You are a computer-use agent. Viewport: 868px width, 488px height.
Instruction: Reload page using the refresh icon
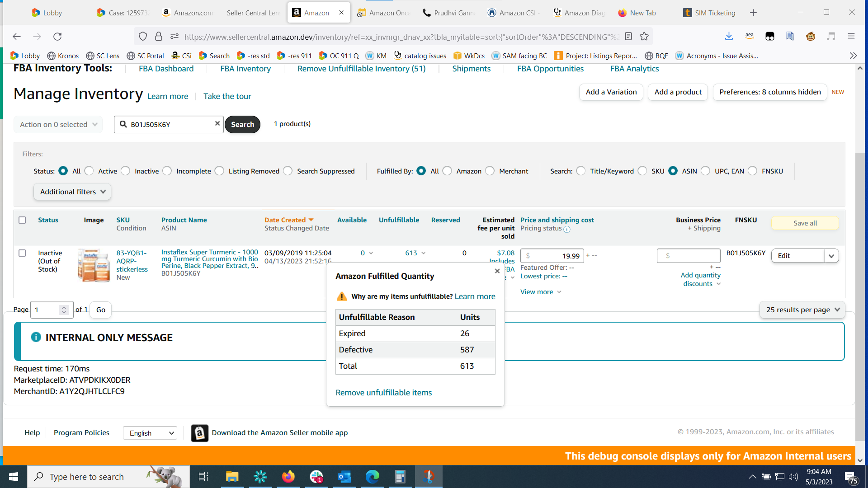pos(57,37)
